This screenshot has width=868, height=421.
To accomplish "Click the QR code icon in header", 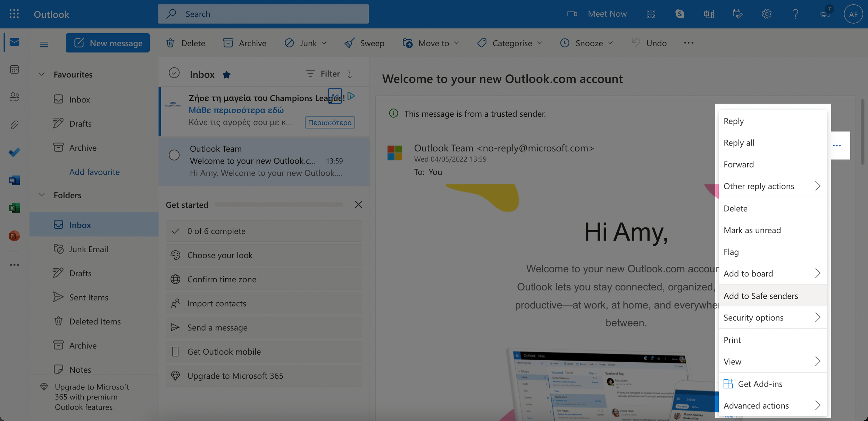I will [x=651, y=14].
